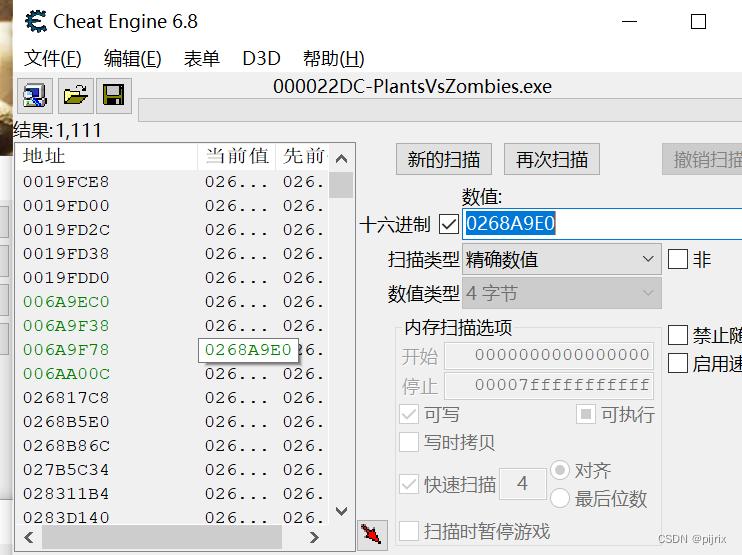Select address row 0019FD2C
Image resolution: width=742 pixels, height=555 pixels.
tap(172, 230)
